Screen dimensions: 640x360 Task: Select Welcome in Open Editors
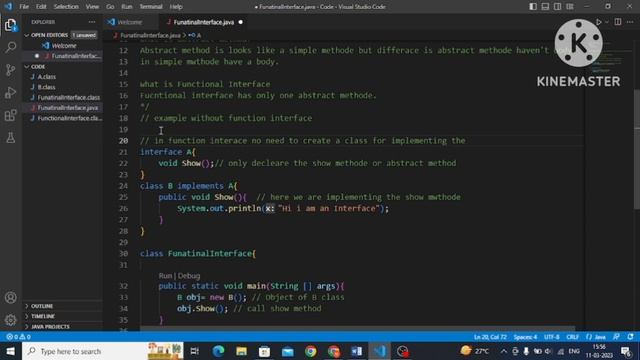(64, 46)
